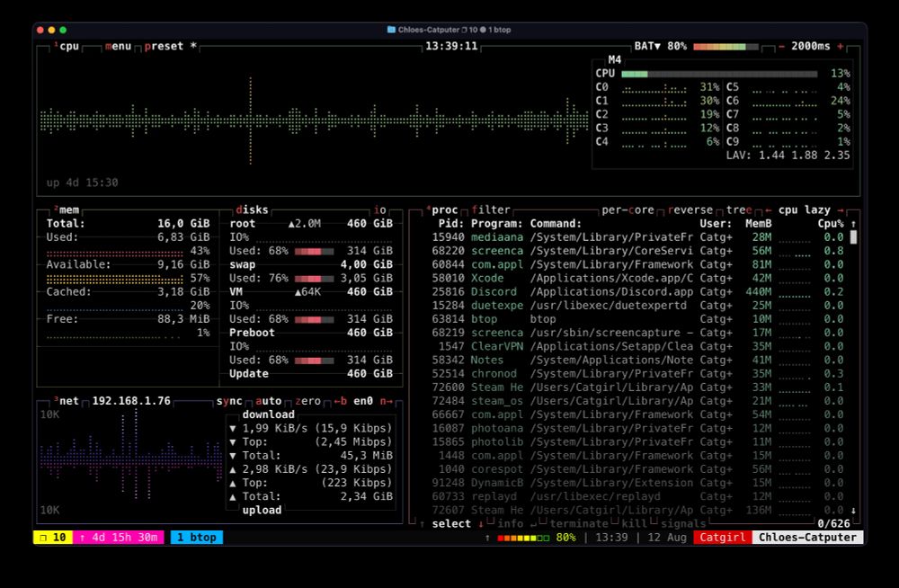The width and height of the screenshot is (899, 588).
Task: Click the swap Used 76% meter
Action: point(314,279)
